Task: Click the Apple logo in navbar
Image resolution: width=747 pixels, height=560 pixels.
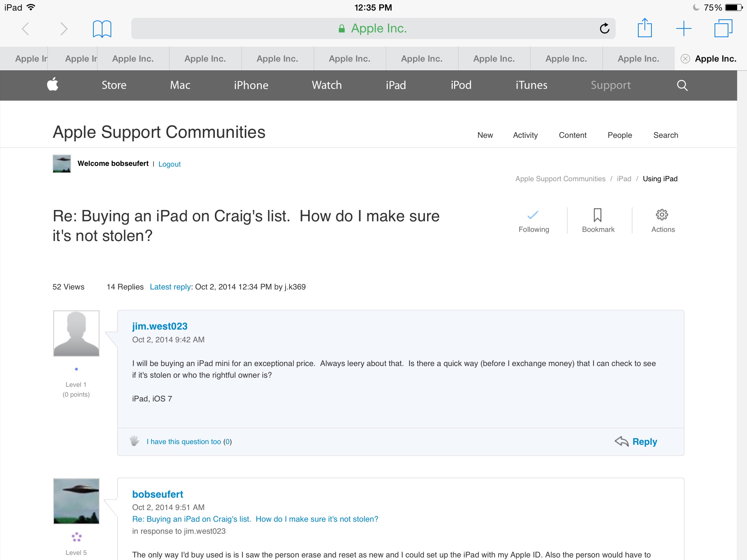Action: (x=53, y=85)
